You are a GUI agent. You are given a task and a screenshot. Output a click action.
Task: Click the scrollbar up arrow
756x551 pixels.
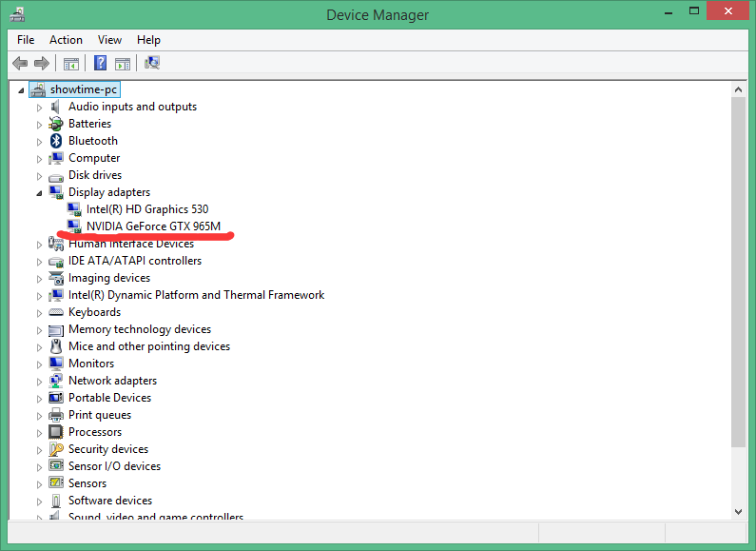pos(738,89)
